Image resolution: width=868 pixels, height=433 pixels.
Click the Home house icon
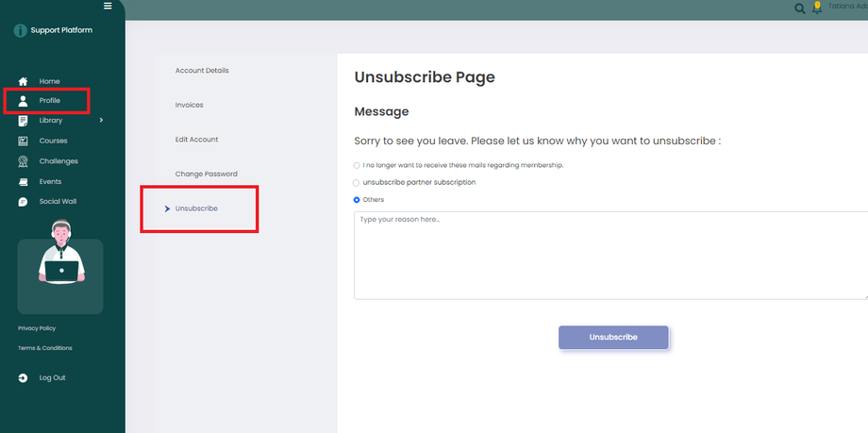[23, 81]
